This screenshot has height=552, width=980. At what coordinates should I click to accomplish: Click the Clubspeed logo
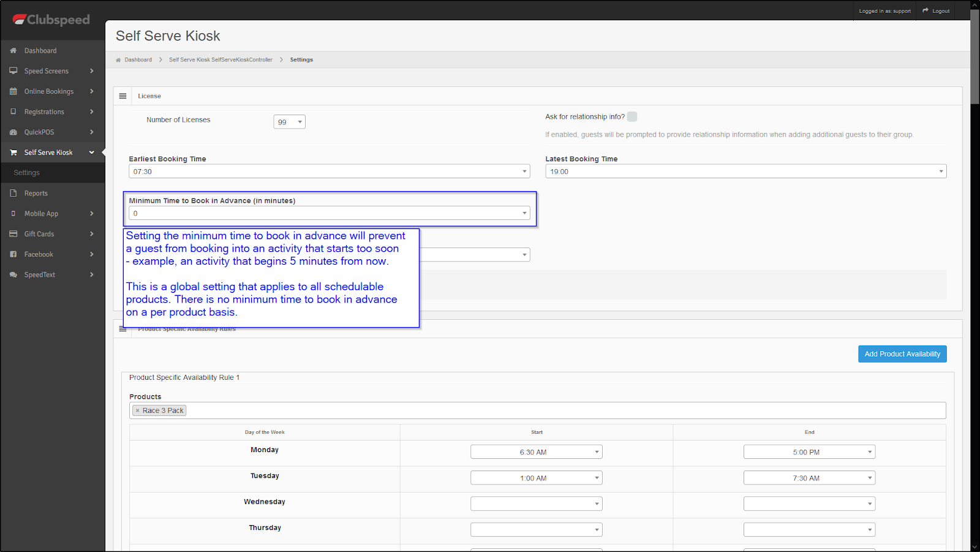pyautogui.click(x=51, y=20)
